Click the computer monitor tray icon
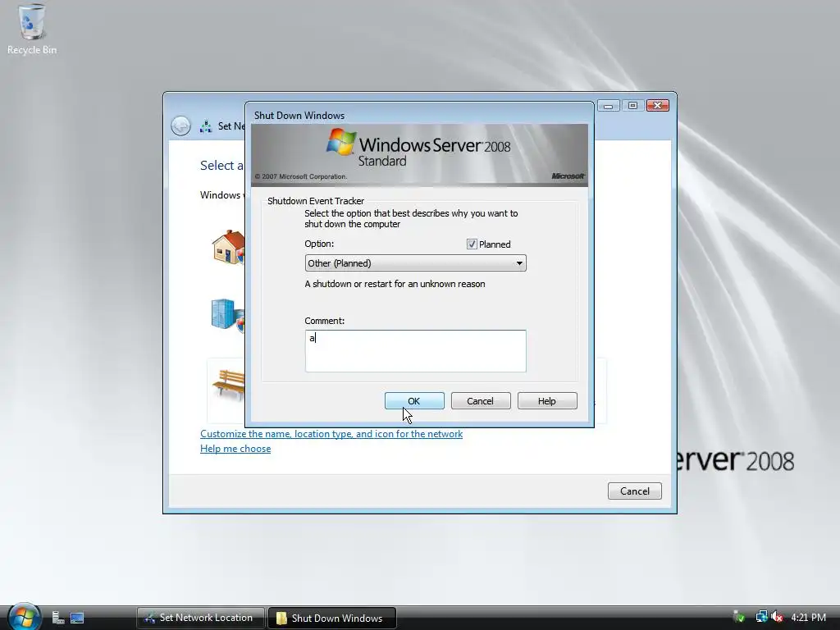The width and height of the screenshot is (840, 630). pyautogui.click(x=761, y=617)
